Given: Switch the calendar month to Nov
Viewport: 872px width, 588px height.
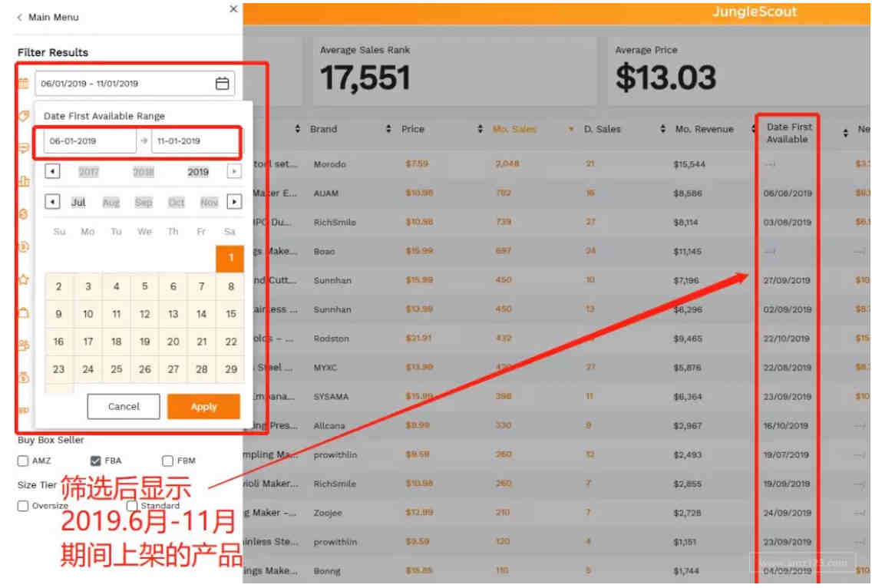Looking at the screenshot, I should (209, 202).
